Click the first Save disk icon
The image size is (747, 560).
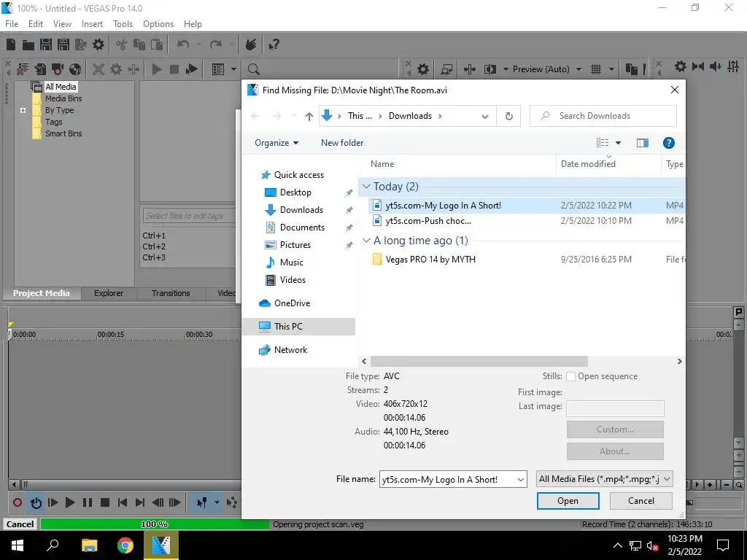pyautogui.click(x=46, y=44)
